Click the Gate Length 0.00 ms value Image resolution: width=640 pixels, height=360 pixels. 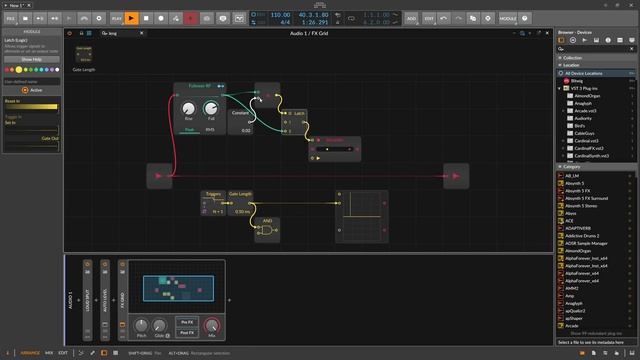pyautogui.click(x=242, y=212)
